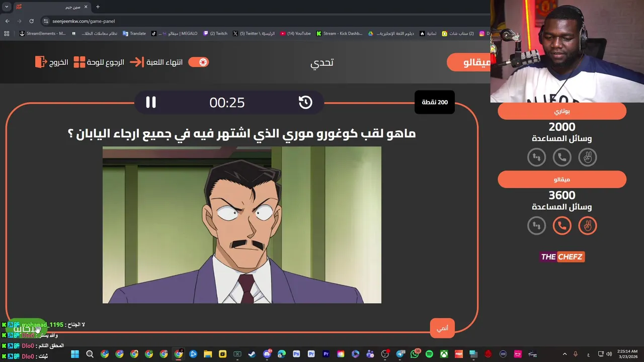Click انتهاء اللعبة to end the game
The width and height of the screenshot is (644, 362).
point(165,62)
